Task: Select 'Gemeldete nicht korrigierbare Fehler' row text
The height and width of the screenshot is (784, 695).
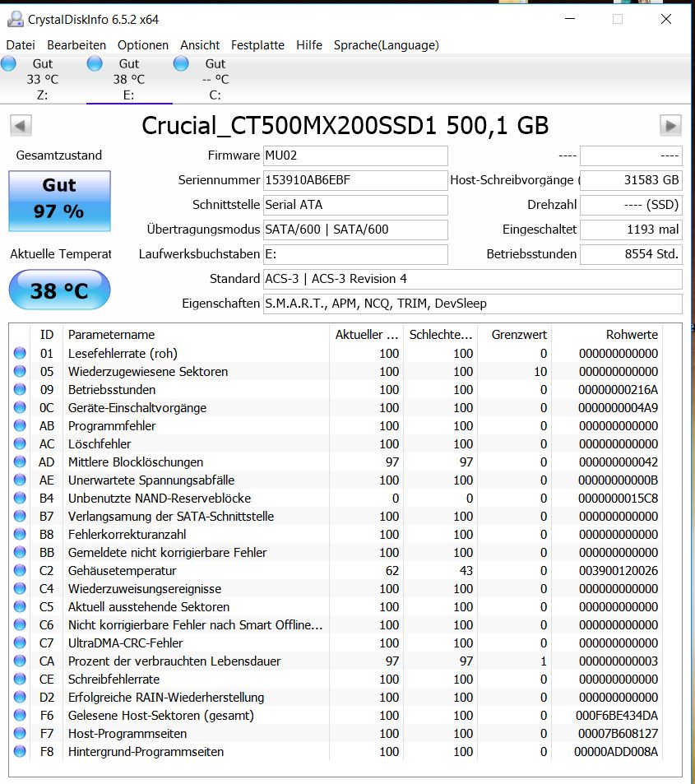Action: 168,553
